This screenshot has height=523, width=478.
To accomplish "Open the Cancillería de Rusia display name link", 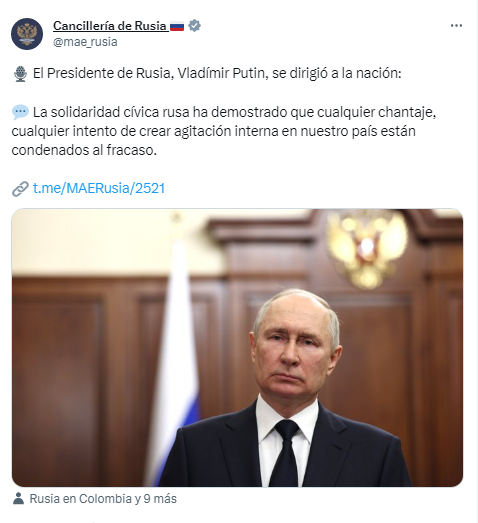I will pyautogui.click(x=110, y=26).
